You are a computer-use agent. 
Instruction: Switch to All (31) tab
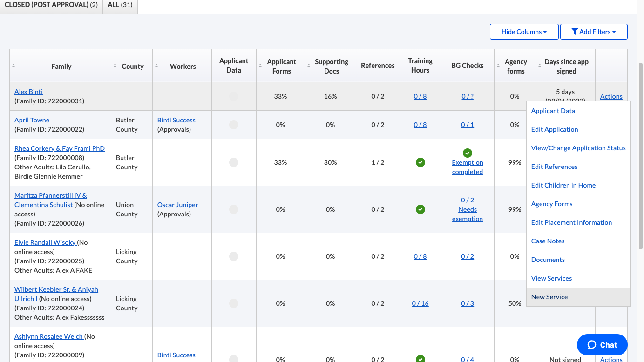pyautogui.click(x=120, y=5)
